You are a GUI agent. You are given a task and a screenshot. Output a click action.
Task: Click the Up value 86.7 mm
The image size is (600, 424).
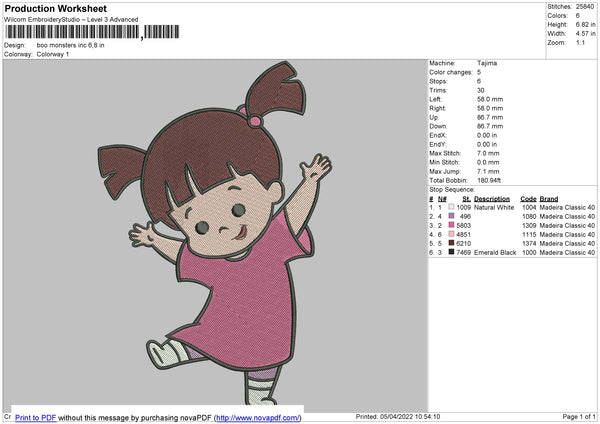pyautogui.click(x=490, y=117)
